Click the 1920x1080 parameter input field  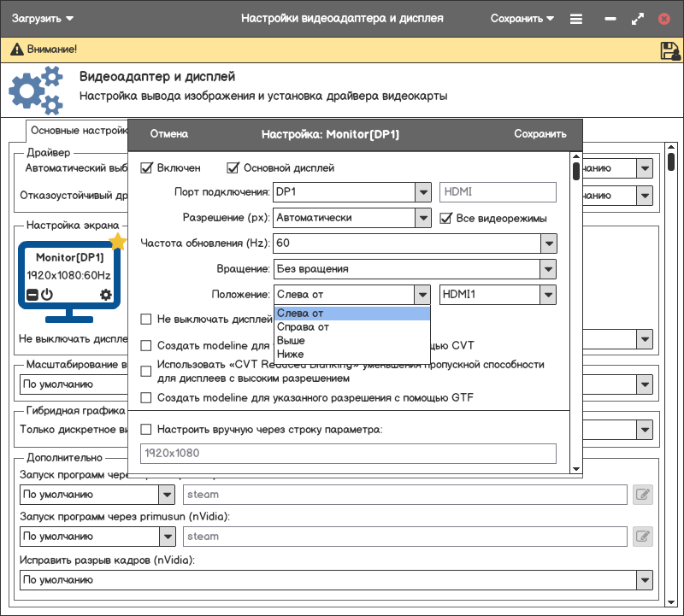coord(348,453)
